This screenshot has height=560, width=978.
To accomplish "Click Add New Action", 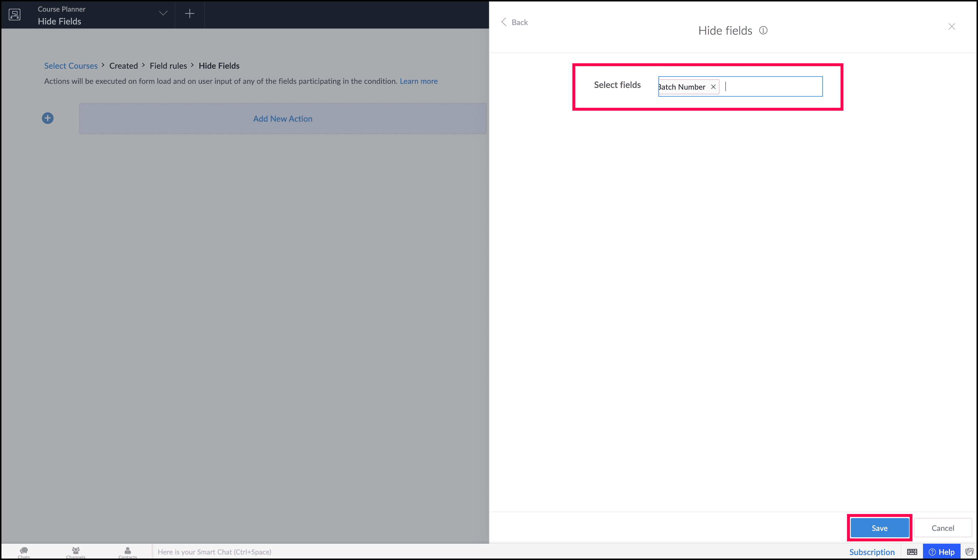I will tap(283, 119).
